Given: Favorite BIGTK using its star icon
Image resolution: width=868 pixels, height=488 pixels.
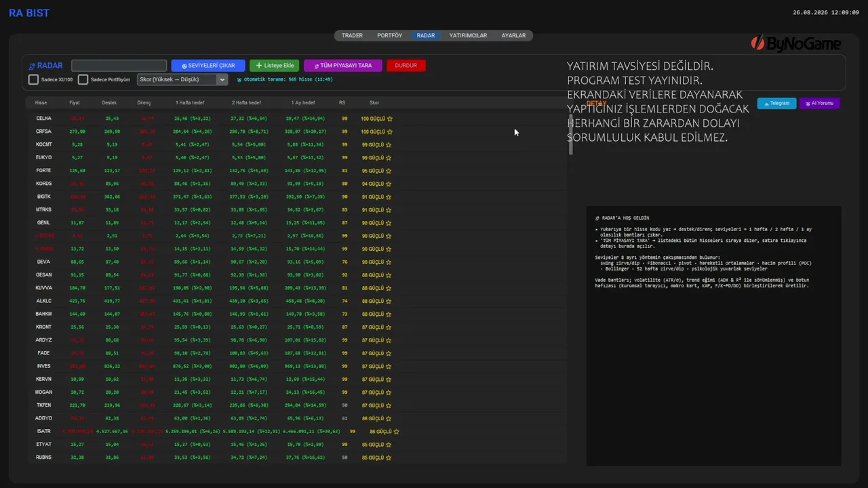Looking at the screenshot, I should 390,197.
